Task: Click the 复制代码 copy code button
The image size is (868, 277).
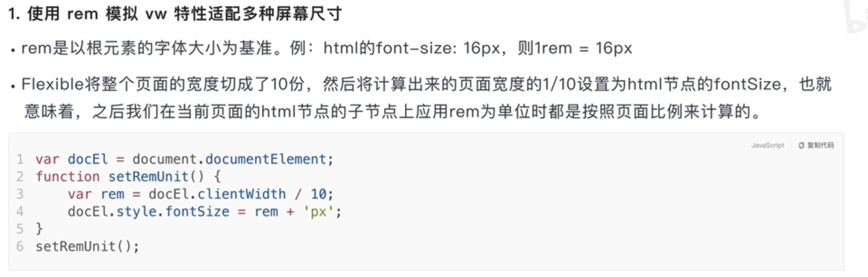Action: (x=816, y=145)
